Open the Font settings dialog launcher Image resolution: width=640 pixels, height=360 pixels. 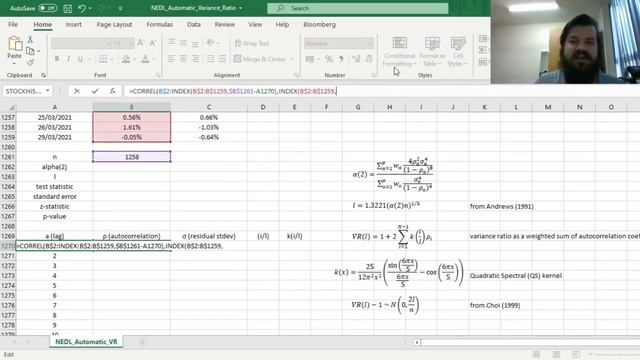[158, 75]
